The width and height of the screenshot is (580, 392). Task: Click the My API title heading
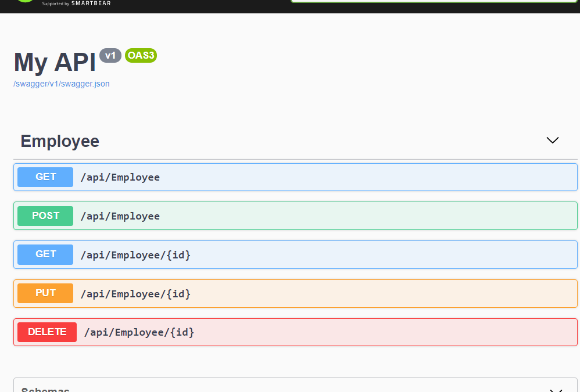pyautogui.click(x=55, y=62)
